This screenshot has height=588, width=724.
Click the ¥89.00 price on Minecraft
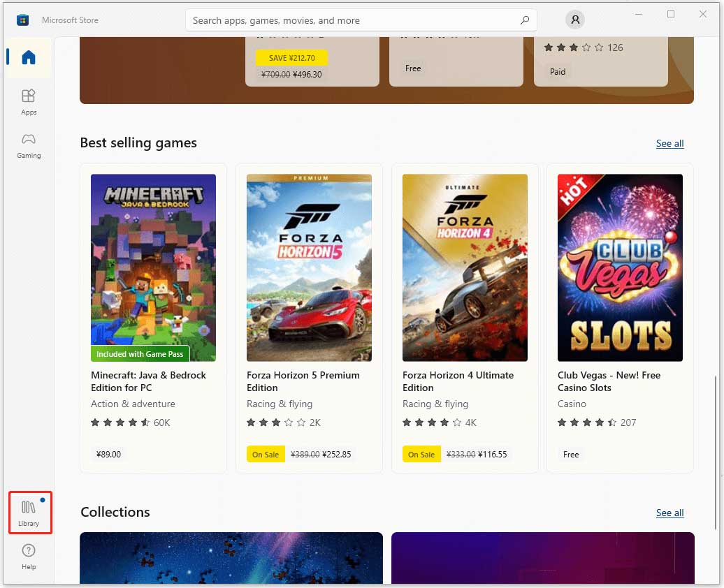(108, 455)
